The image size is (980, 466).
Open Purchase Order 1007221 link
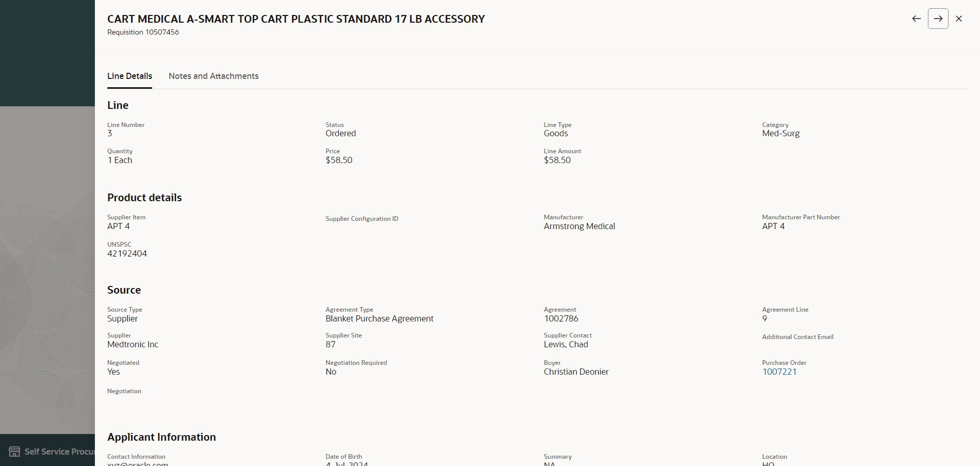pyautogui.click(x=779, y=372)
